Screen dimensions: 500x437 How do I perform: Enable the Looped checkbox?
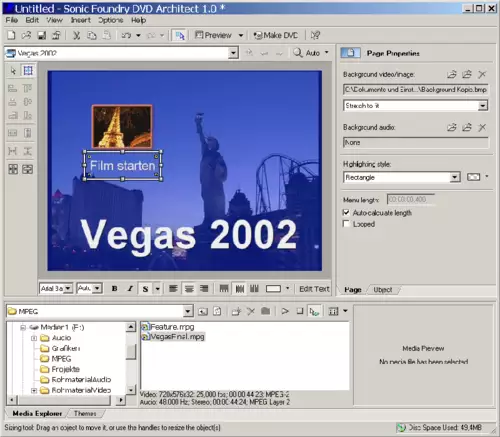(x=346, y=224)
